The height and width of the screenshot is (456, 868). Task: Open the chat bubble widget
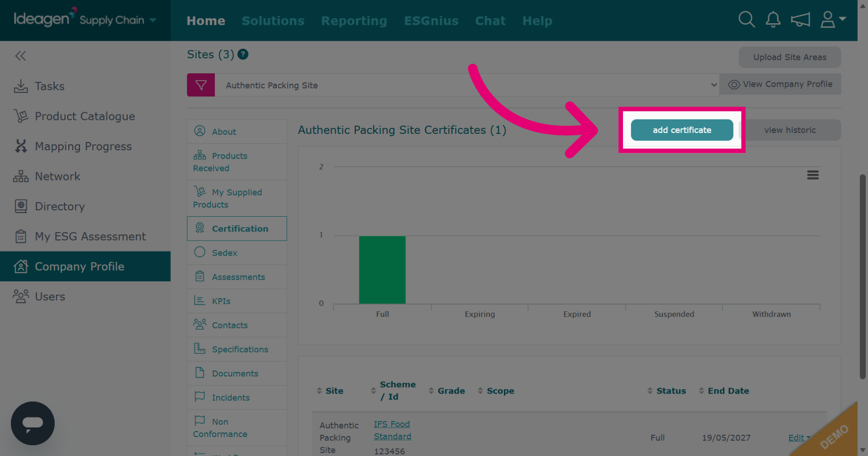click(33, 423)
